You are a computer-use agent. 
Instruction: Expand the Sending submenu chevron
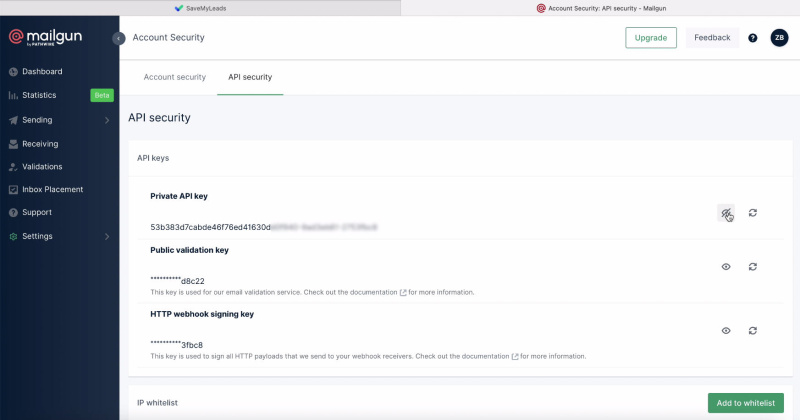107,120
